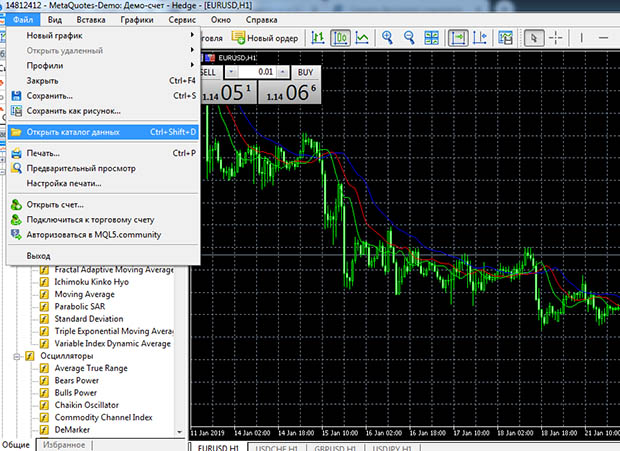Select Commodity Channel Index indicator

[103, 417]
